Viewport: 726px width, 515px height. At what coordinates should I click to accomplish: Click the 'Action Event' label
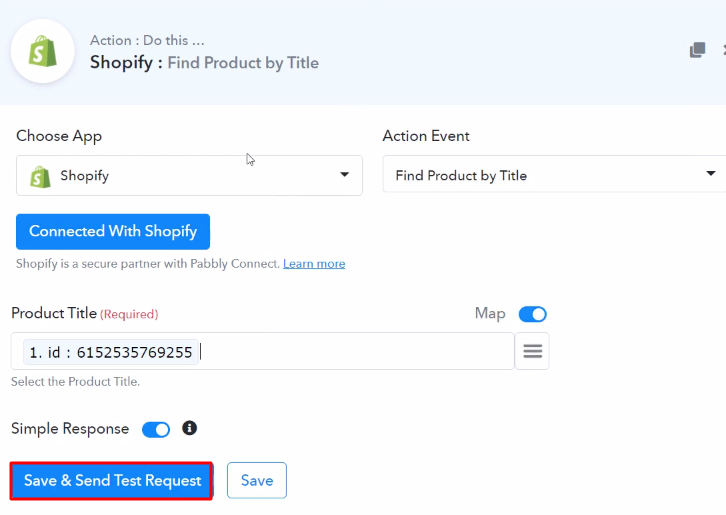click(x=426, y=136)
